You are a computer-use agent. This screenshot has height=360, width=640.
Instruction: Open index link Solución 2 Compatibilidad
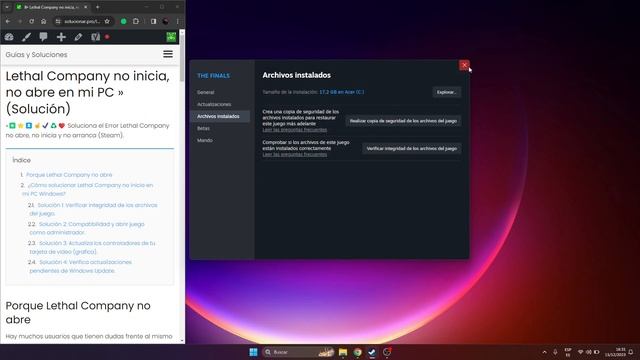[87, 228]
